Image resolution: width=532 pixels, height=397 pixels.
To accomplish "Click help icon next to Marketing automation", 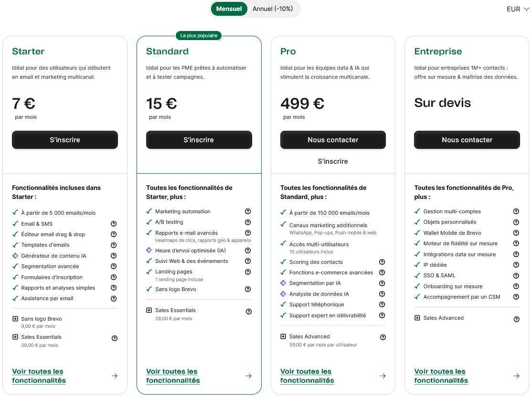I will coord(248,211).
